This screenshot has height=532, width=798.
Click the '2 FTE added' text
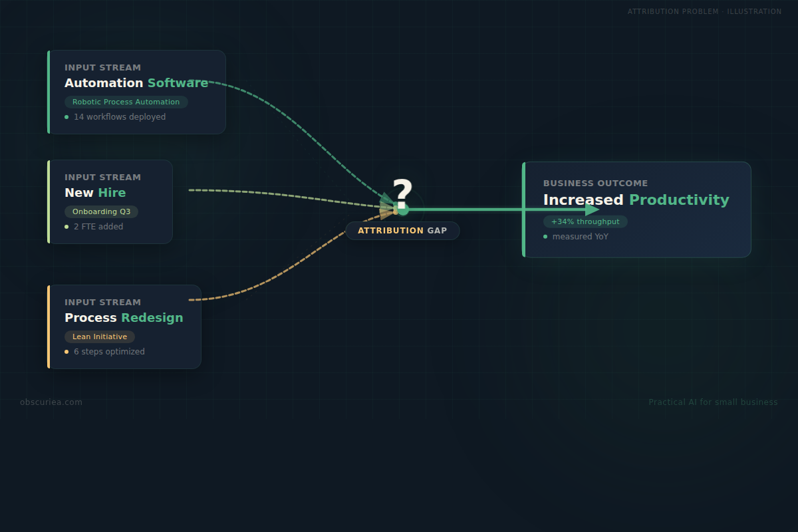pyautogui.click(x=98, y=227)
